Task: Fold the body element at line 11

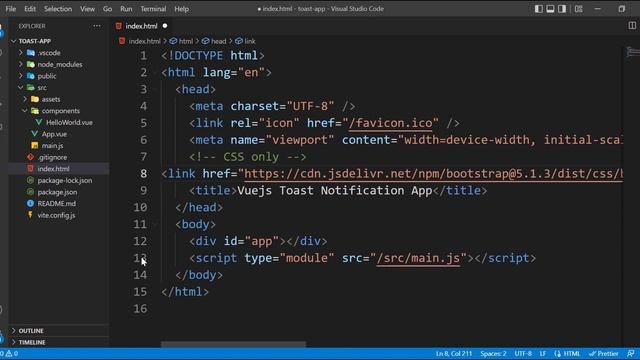Action: 156,224
